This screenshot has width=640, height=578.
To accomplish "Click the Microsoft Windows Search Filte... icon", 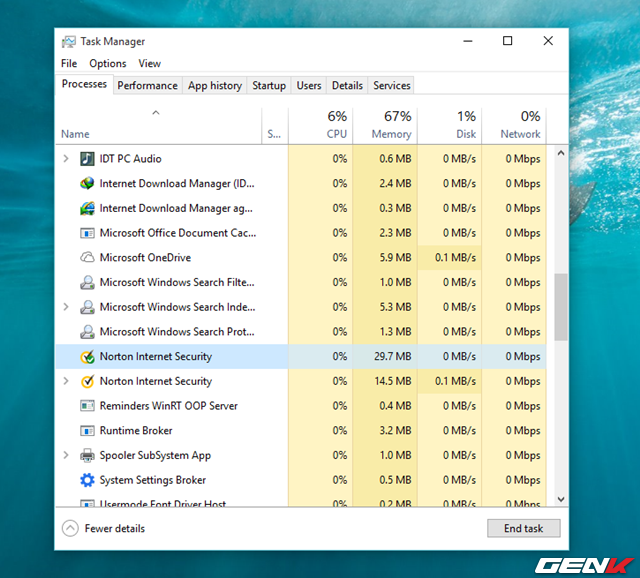I will [87, 282].
